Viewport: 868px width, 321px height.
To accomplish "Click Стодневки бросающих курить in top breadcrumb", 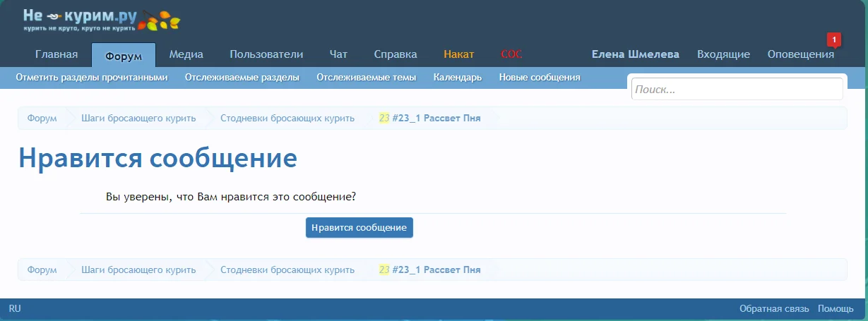I will tap(287, 118).
